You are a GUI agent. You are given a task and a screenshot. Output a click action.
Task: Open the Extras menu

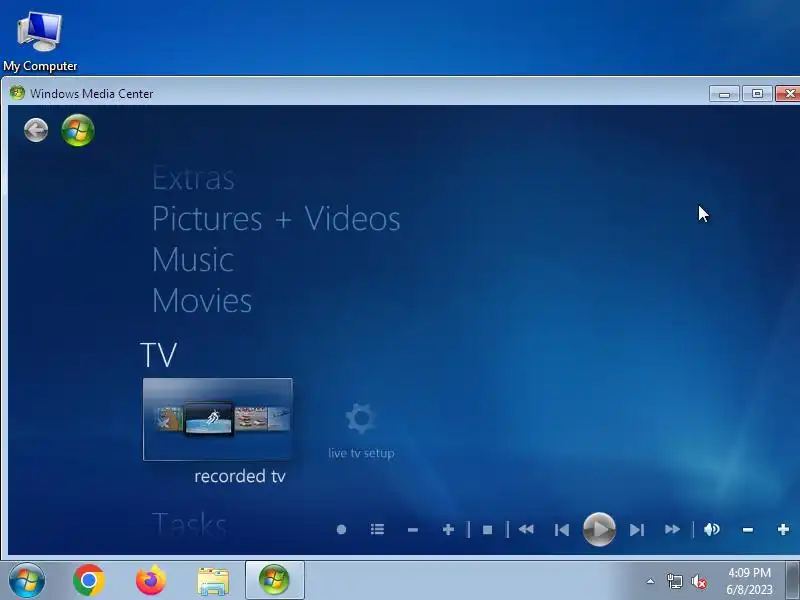click(193, 179)
